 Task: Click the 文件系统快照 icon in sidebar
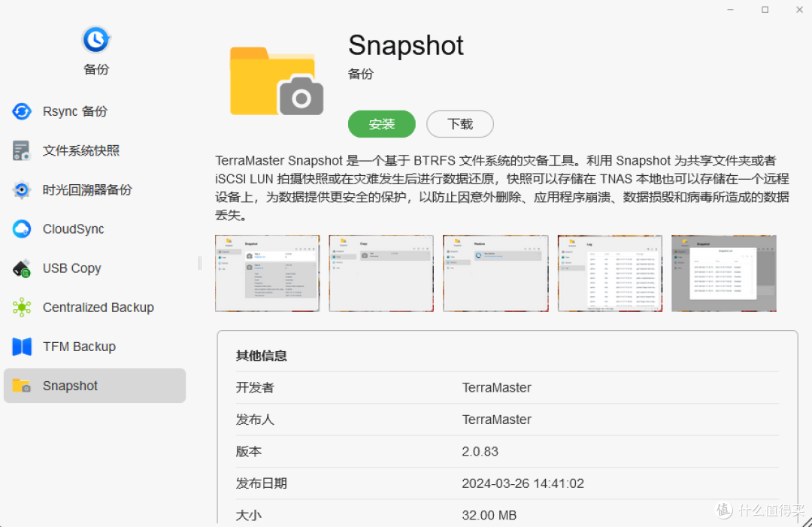coord(22,150)
